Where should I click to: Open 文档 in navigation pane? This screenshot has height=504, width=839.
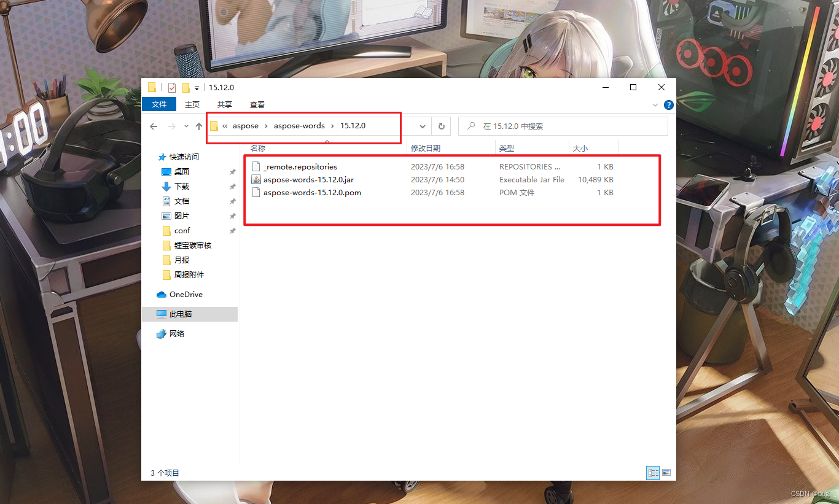182,201
